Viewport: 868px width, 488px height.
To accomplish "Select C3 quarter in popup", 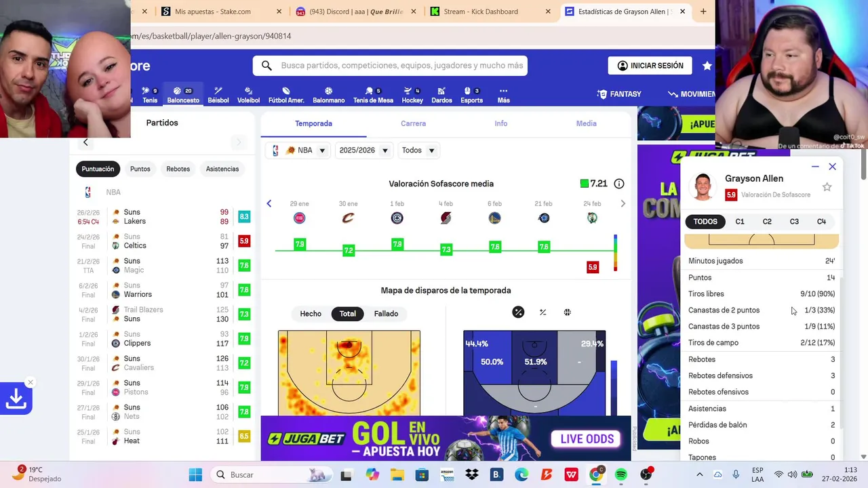I will pos(794,222).
